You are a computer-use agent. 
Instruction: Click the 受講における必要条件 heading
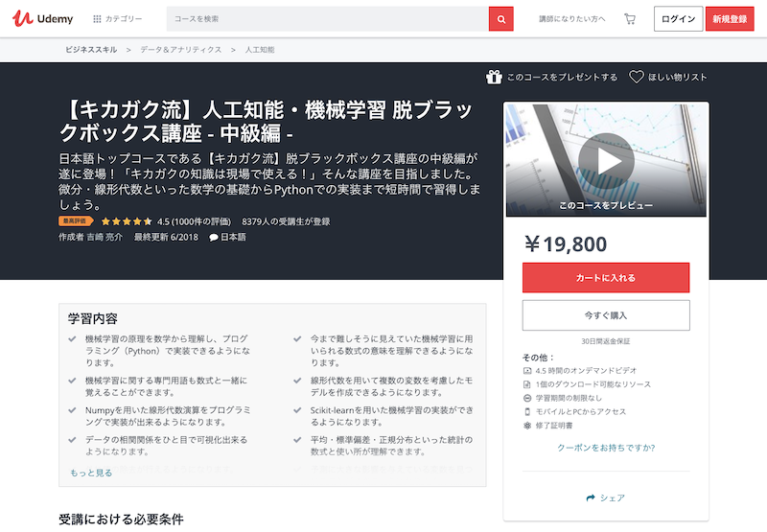click(122, 520)
